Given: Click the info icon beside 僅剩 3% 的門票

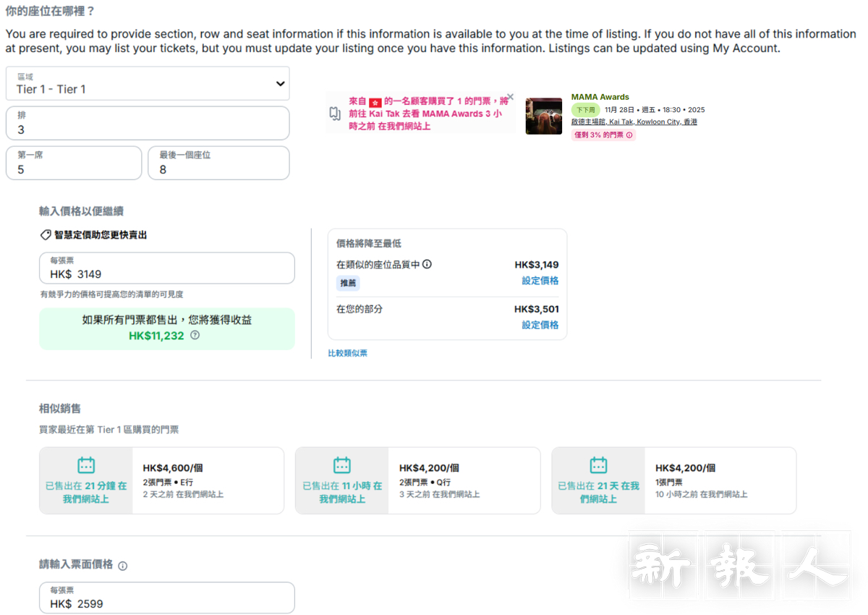Looking at the screenshot, I should click(629, 135).
